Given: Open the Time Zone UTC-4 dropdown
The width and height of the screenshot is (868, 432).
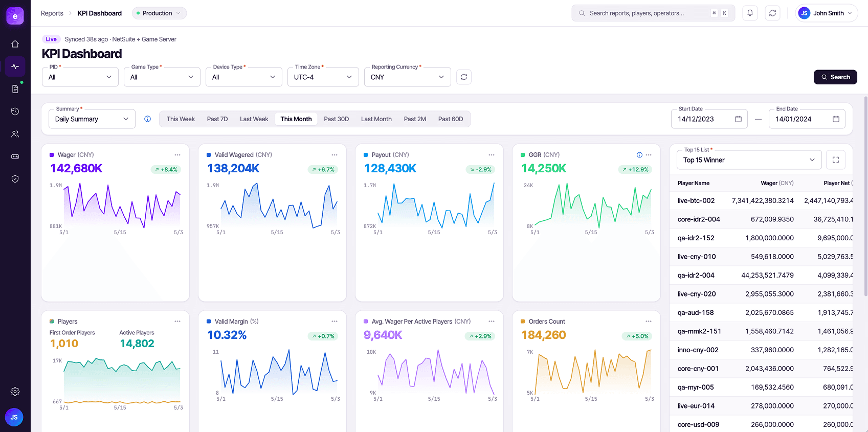Looking at the screenshot, I should pyautogui.click(x=323, y=77).
